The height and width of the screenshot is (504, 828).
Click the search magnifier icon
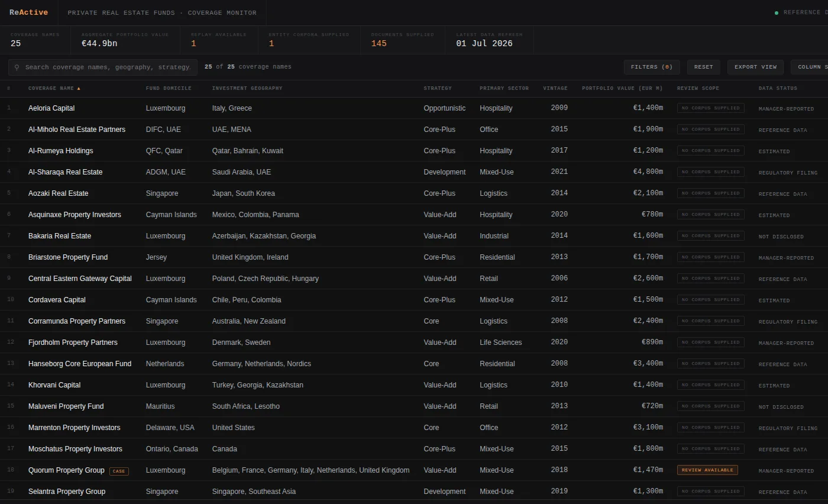click(x=17, y=67)
